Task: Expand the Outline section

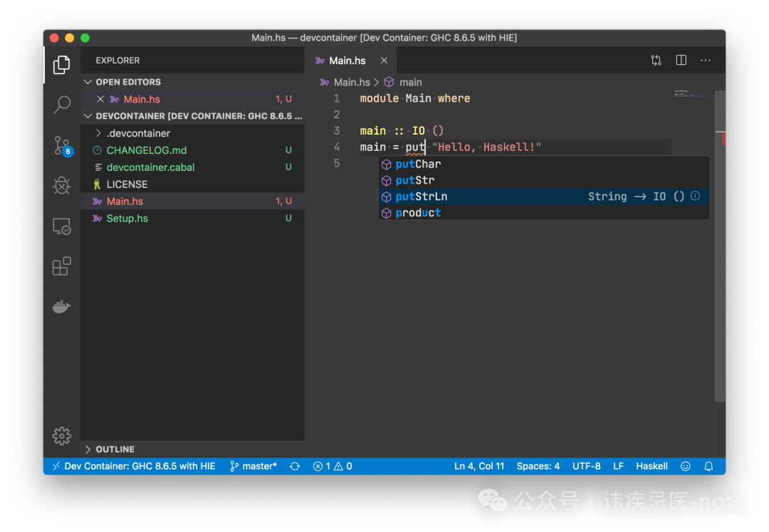Action: 192,449
